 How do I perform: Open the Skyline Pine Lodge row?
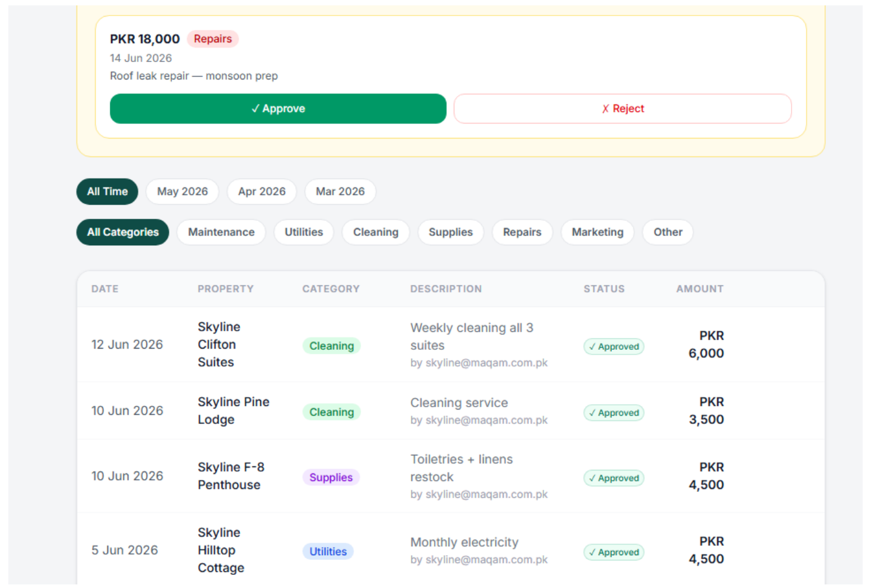pos(451,411)
